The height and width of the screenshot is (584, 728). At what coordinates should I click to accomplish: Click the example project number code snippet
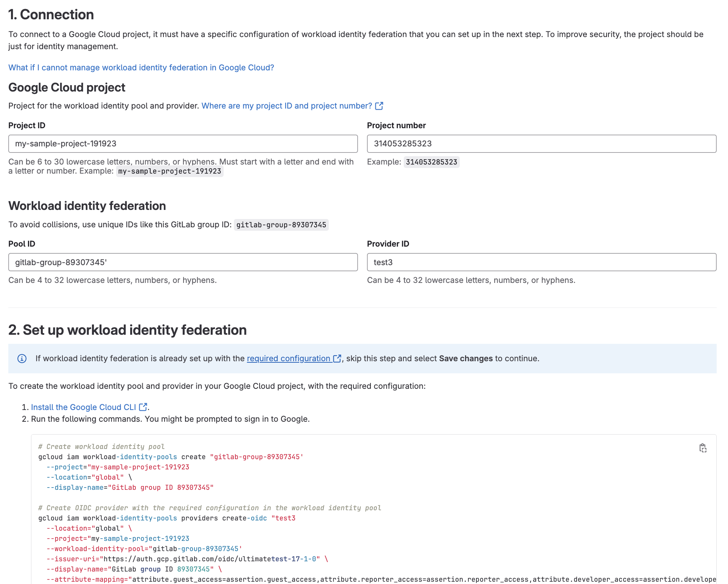pos(431,162)
